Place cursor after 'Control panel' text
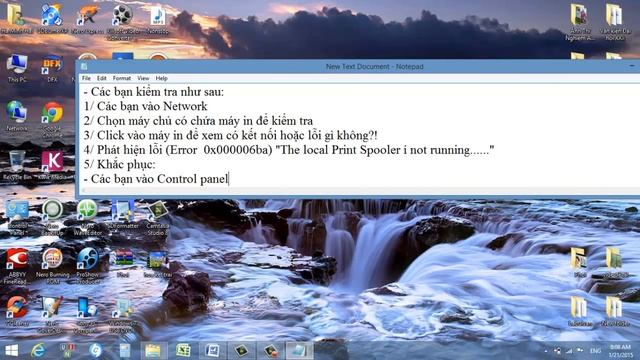The image size is (640, 360). coord(229,179)
